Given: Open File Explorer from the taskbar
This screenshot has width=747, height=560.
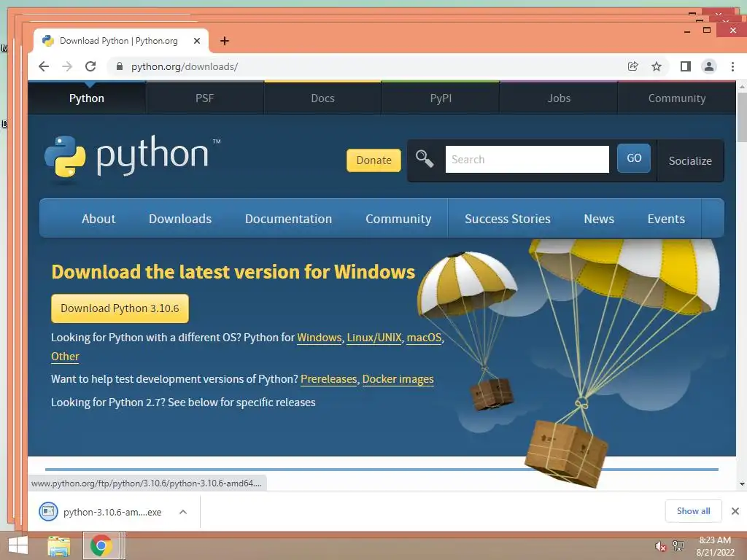Looking at the screenshot, I should pos(59,545).
